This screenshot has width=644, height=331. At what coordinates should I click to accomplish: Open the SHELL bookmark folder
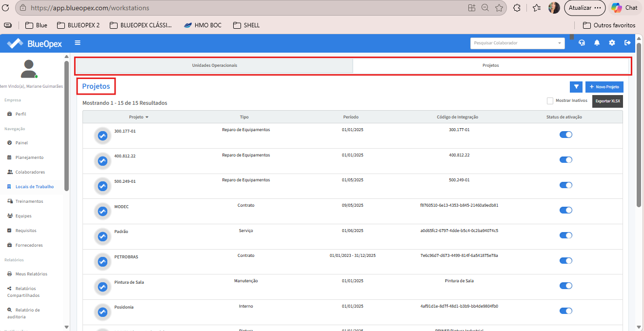tap(246, 25)
